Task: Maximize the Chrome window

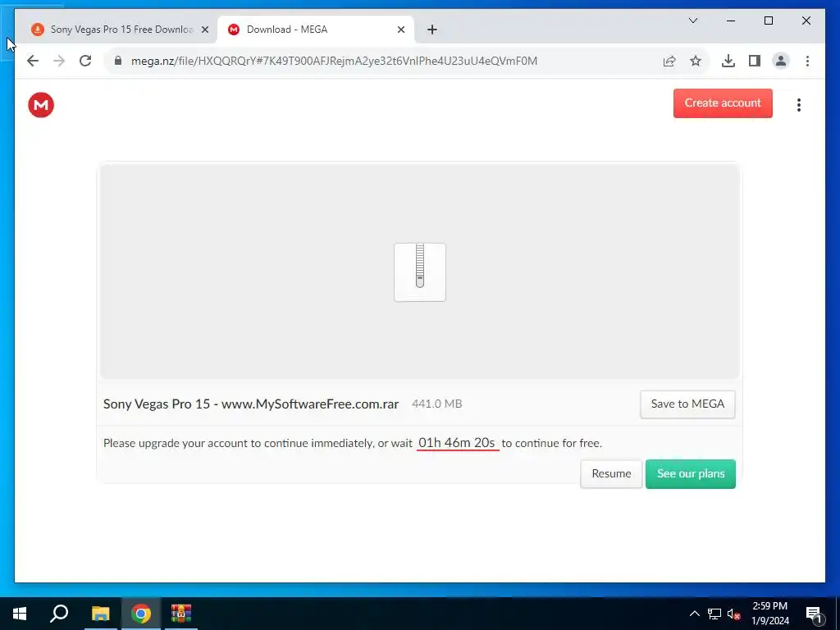Action: click(768, 21)
